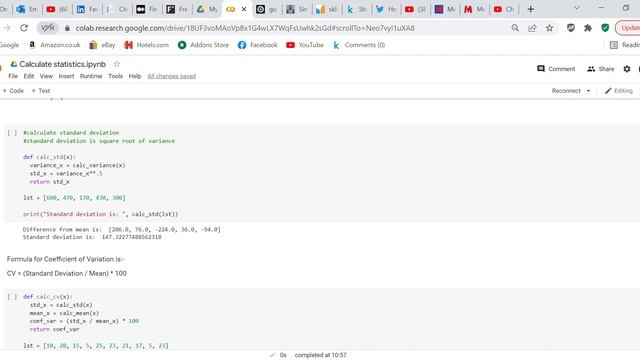
Task: Click the Share button
Action: pos(600,69)
